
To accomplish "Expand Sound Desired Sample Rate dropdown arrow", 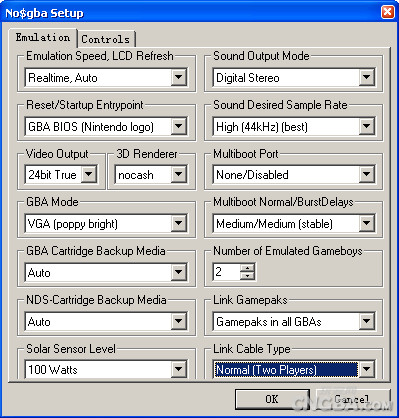I will coord(367,126).
